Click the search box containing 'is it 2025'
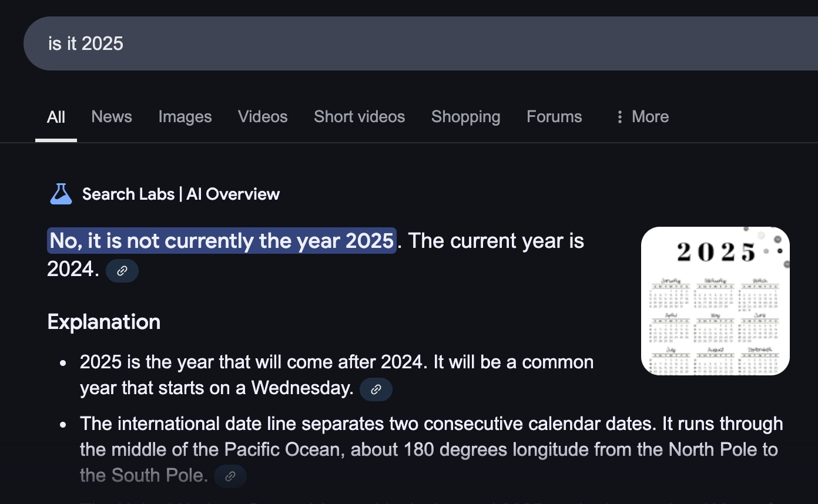The height and width of the screenshot is (504, 818). point(421,43)
